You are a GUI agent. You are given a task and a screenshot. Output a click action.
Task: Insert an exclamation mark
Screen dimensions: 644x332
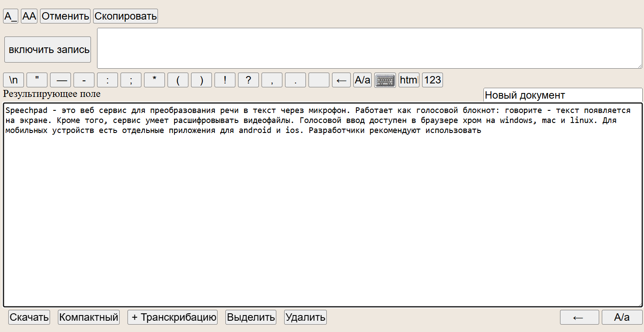point(225,80)
